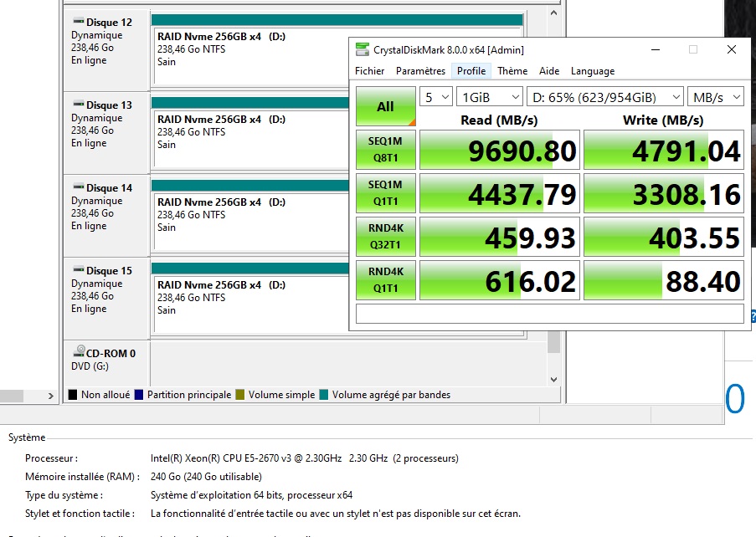This screenshot has width=756, height=537.
Task: Click the Partition principale blue legend swatch
Action: point(139,395)
